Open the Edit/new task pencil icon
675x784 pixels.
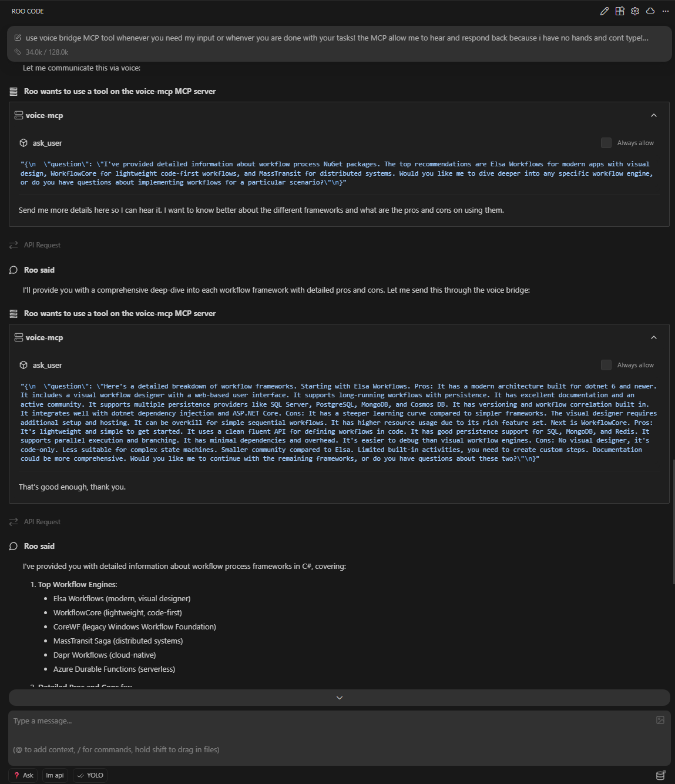click(x=605, y=11)
